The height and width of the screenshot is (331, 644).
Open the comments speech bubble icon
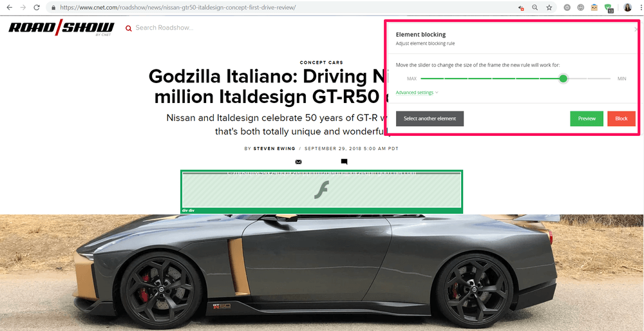pos(344,162)
